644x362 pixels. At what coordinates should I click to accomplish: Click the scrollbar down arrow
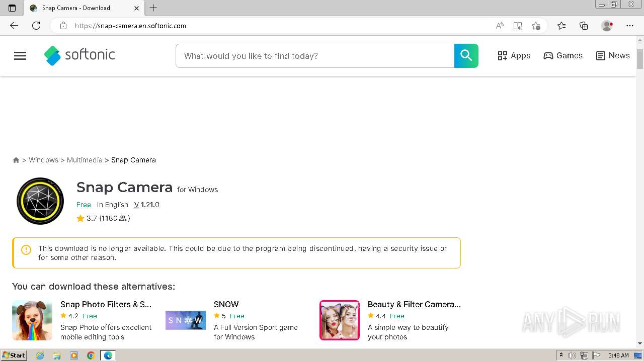point(640,343)
